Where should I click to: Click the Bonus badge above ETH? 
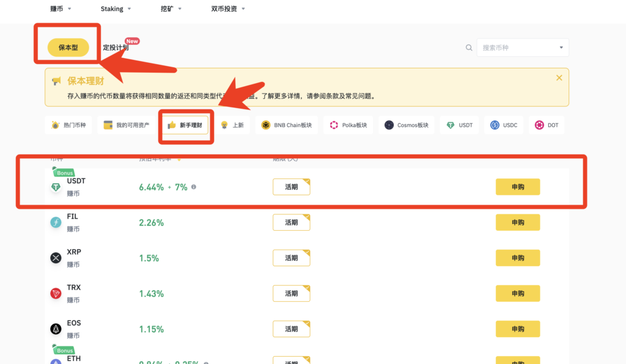click(x=64, y=349)
